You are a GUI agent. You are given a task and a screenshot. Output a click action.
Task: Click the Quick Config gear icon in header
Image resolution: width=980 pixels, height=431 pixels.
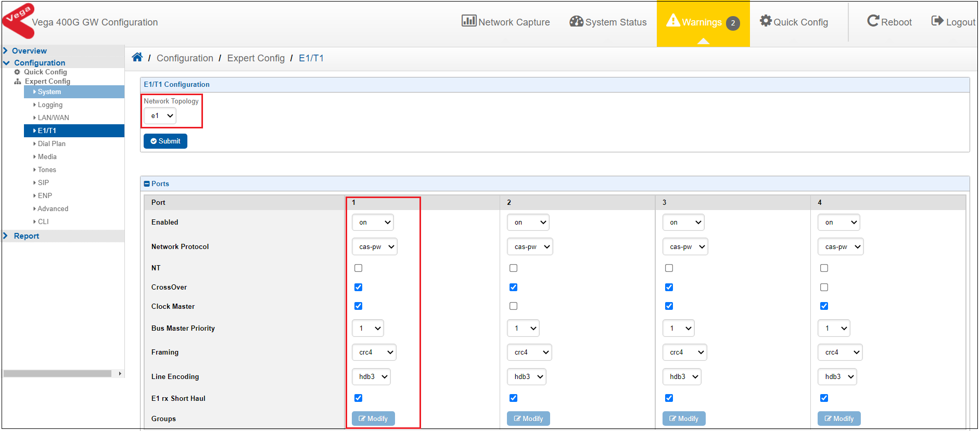[766, 21]
